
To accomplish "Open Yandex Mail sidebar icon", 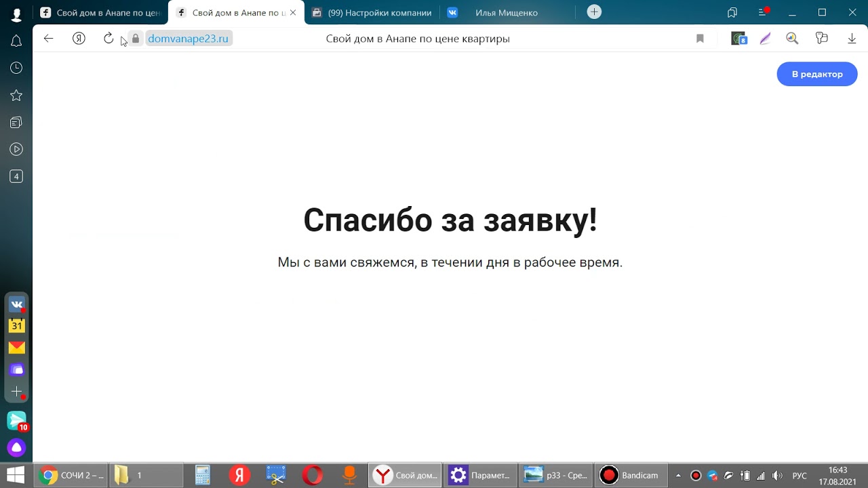I will click(x=16, y=348).
